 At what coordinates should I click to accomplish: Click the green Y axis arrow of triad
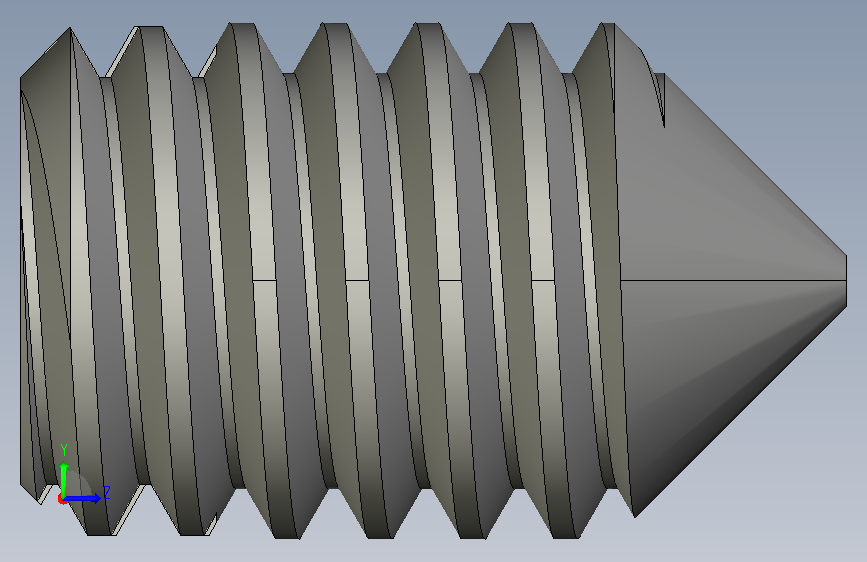click(x=64, y=479)
